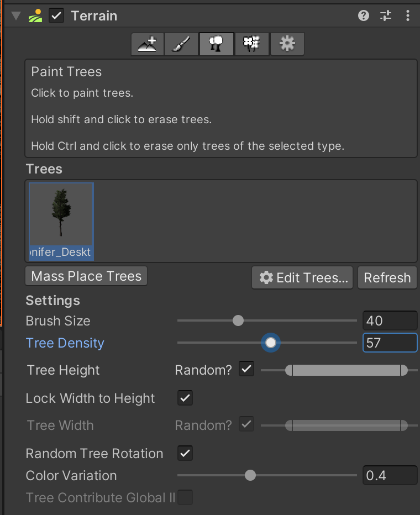Click the Terrain component icon
This screenshot has height=515, width=420.
coord(35,15)
